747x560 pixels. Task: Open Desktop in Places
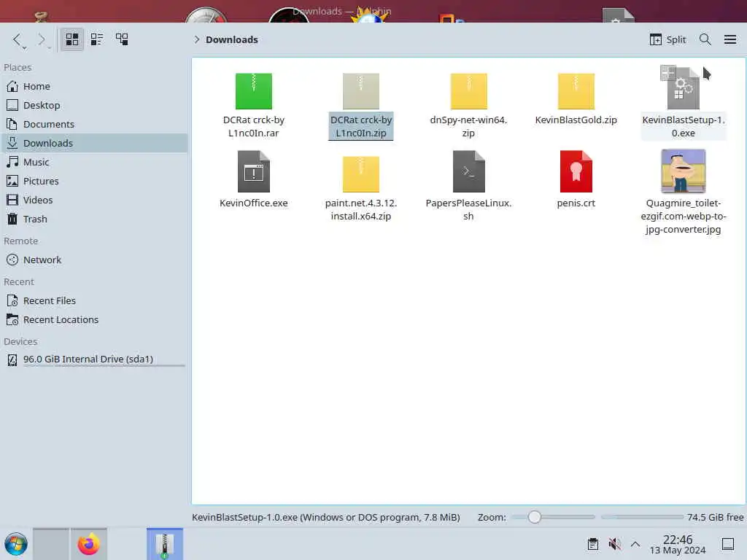[94, 105]
